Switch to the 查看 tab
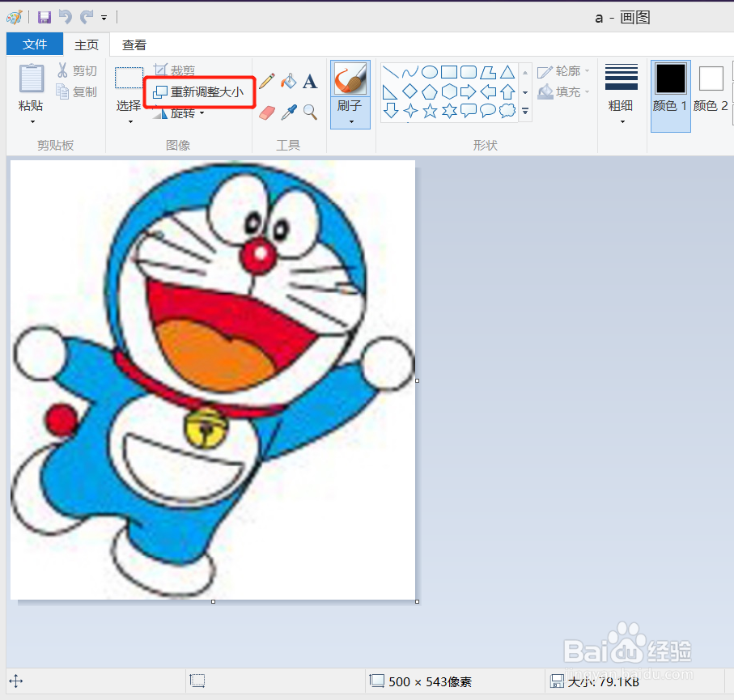This screenshot has width=734, height=700. [x=134, y=45]
